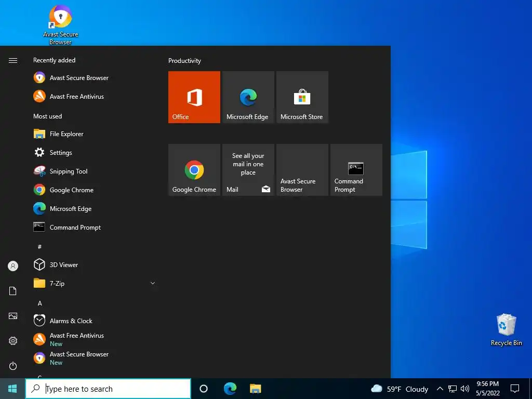Open the weather widget showing 59°F Cloudy
The height and width of the screenshot is (399, 532).
click(x=400, y=389)
